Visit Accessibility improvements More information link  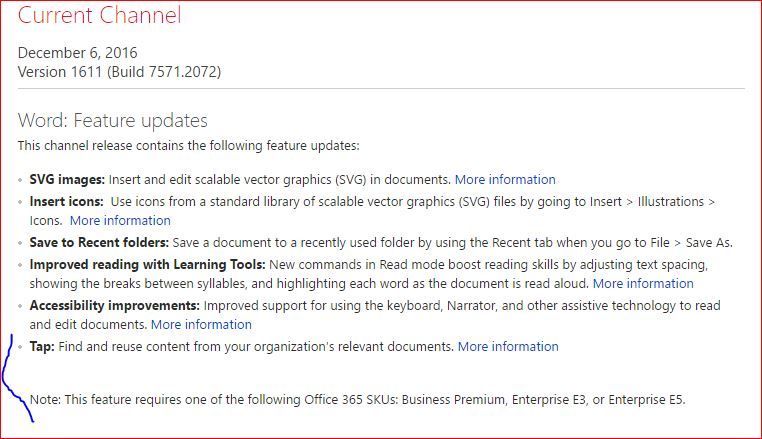point(201,324)
